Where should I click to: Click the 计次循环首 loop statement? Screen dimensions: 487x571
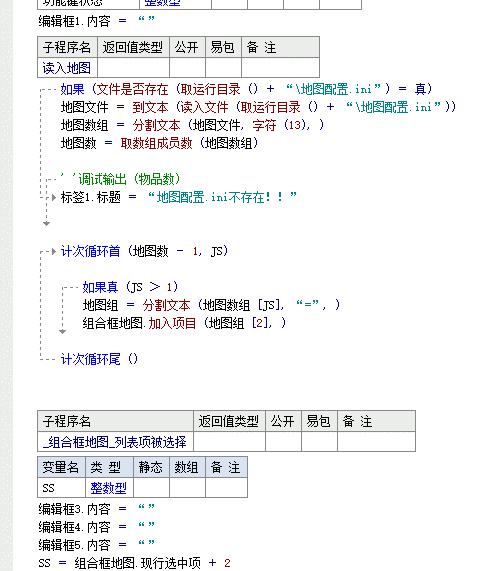click(x=144, y=251)
